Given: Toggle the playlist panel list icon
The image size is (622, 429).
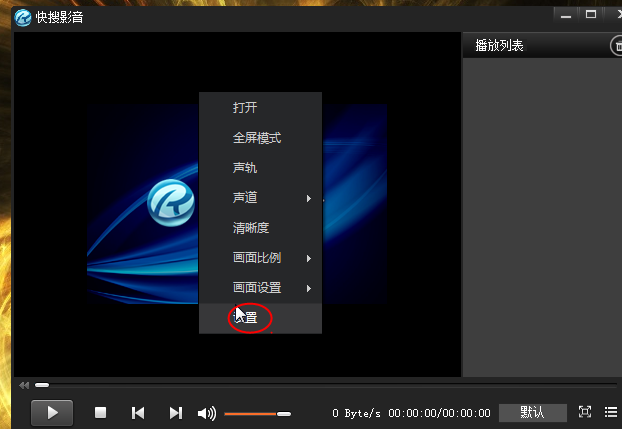Looking at the screenshot, I should 611,412.
